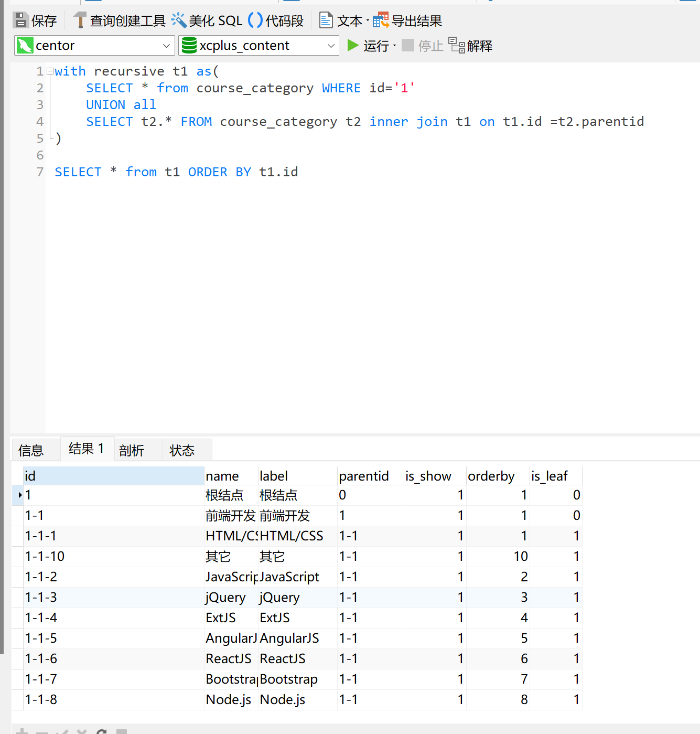Switch to the 剖析 profile tab
Screen dimensions: 700x734
[131, 450]
